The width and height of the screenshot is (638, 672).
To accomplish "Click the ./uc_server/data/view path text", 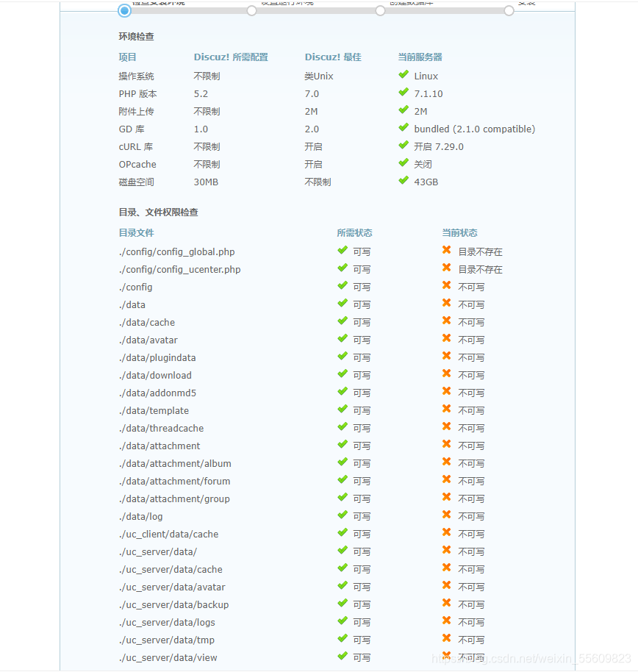I will click(x=168, y=657).
